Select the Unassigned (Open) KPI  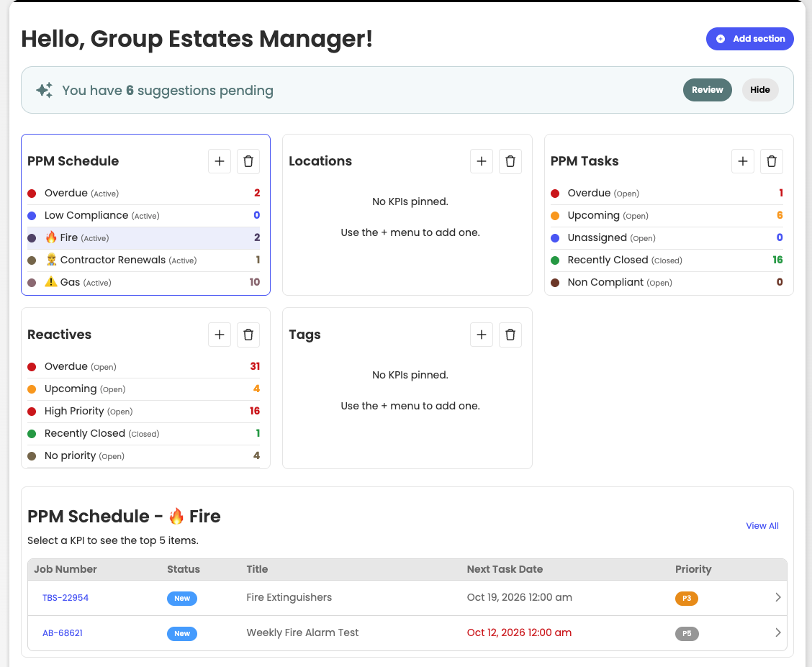pos(667,237)
